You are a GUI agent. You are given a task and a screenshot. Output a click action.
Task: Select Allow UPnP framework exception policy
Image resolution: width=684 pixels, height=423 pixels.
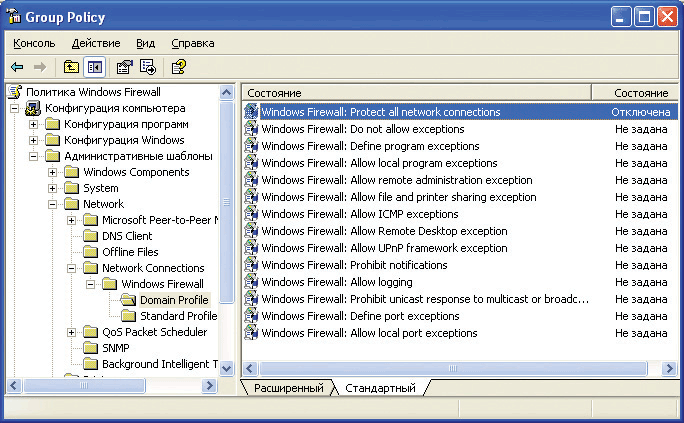[x=384, y=248]
